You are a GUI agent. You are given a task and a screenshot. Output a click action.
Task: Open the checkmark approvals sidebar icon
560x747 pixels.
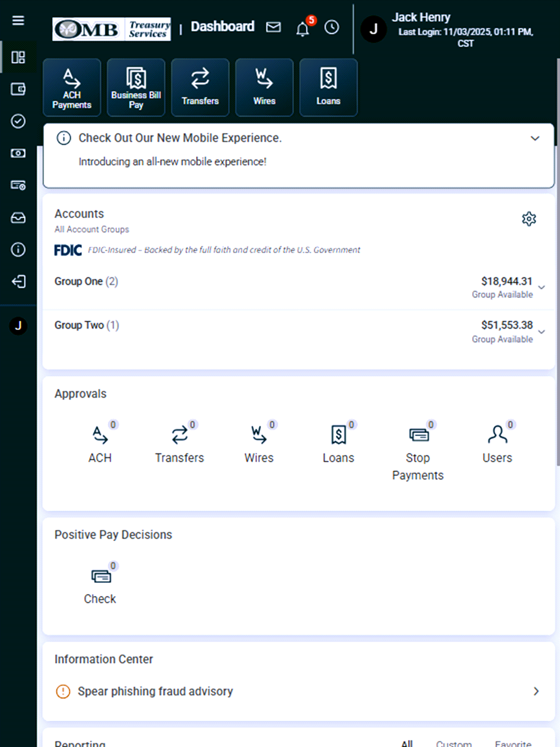[x=18, y=121]
